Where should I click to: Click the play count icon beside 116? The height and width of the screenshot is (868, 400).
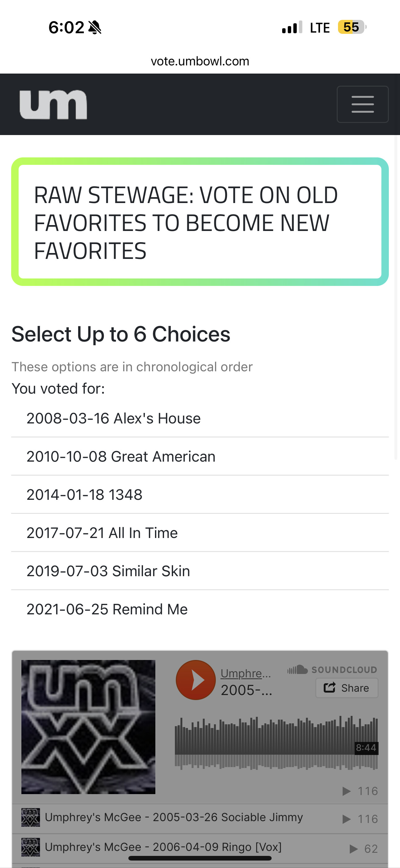(346, 791)
